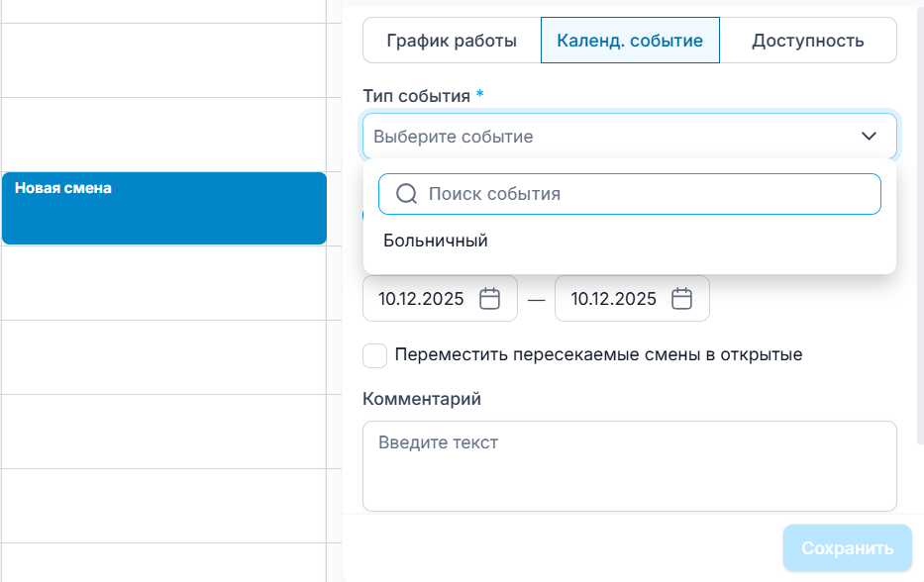Open the start date calendar picker icon
Viewport: 924px width, 582px height.
tap(490, 299)
